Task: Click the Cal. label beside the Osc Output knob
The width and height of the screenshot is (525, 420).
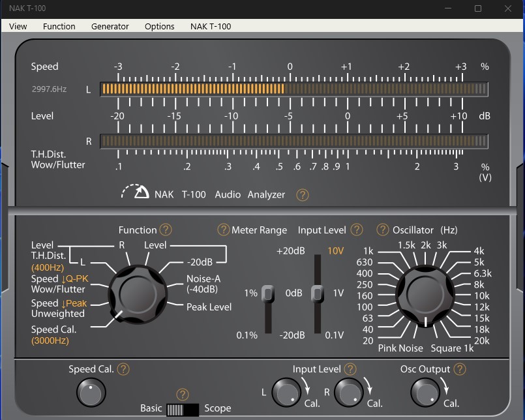Action: tap(451, 403)
